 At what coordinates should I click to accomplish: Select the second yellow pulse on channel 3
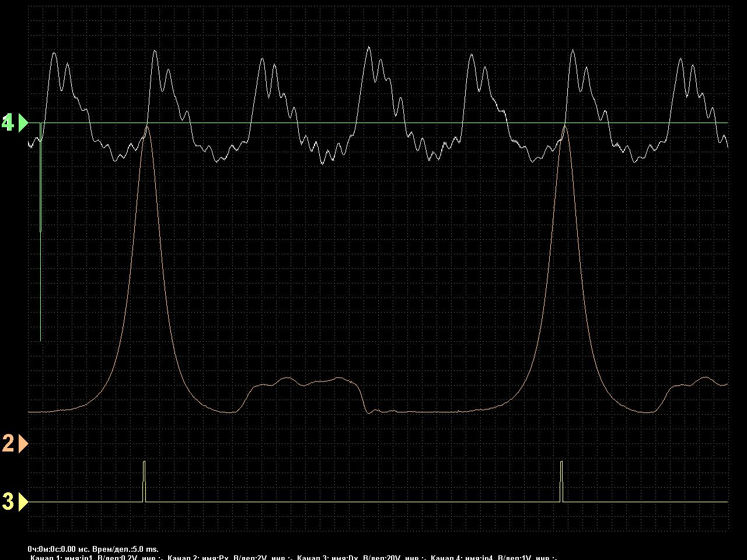pyautogui.click(x=561, y=481)
